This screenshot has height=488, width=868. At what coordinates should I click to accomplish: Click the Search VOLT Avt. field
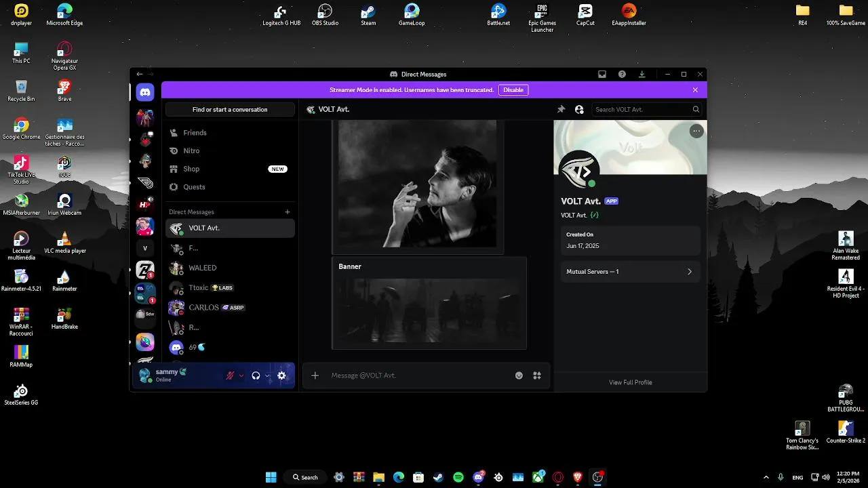646,109
